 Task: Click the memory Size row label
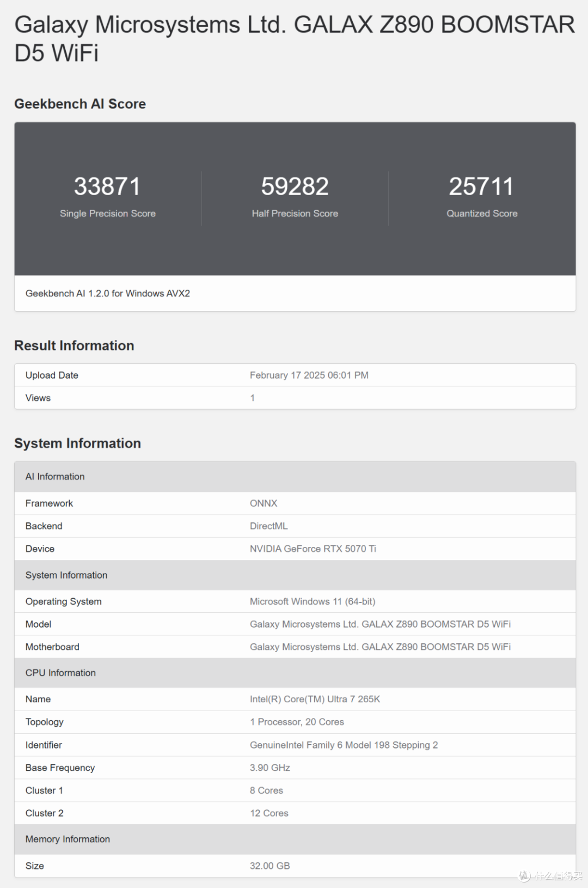tap(35, 866)
